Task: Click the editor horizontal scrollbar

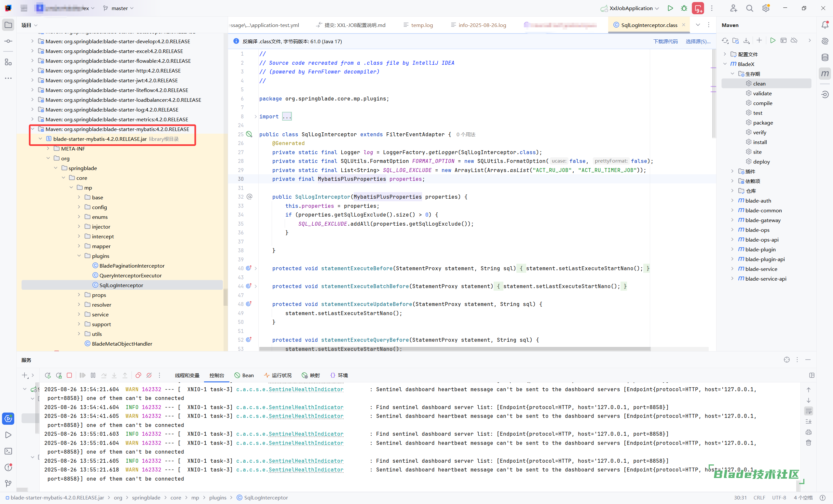Action: (455, 349)
